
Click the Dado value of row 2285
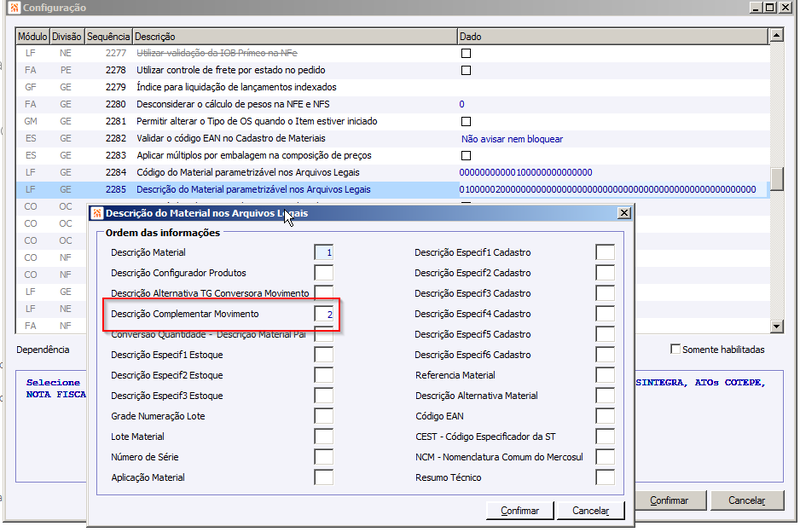(x=607, y=189)
